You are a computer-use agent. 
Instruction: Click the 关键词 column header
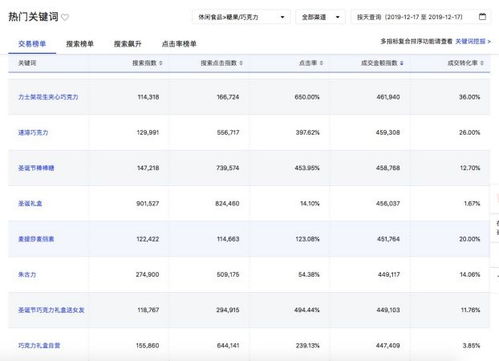click(27, 63)
